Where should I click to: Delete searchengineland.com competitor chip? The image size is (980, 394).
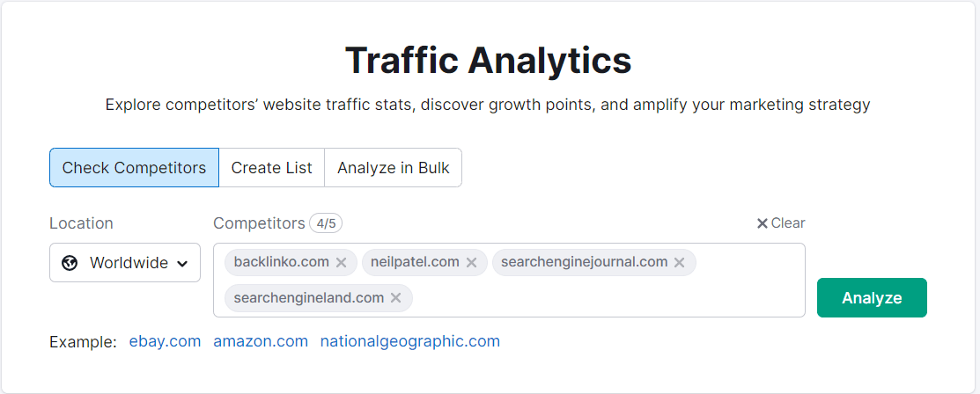tap(395, 298)
